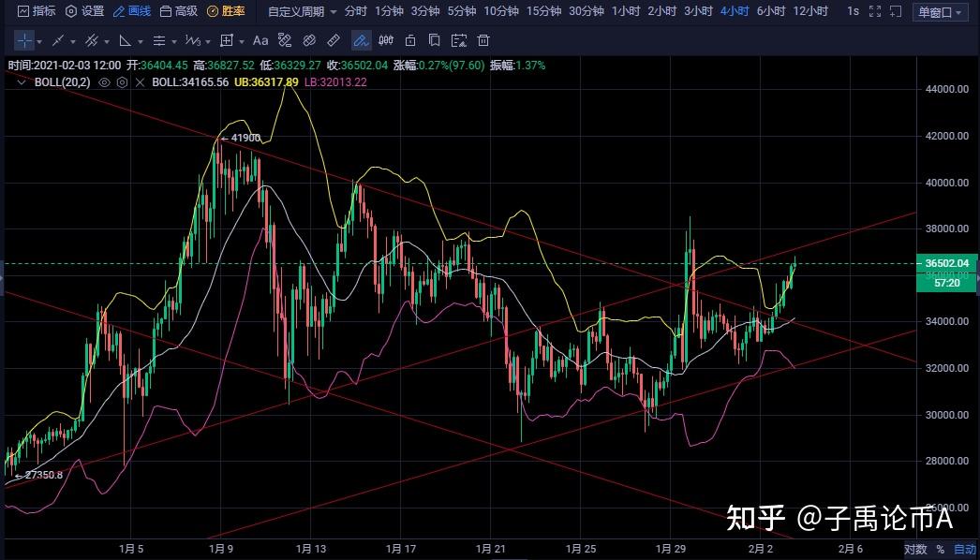The width and height of the screenshot is (980, 560).
Task: Select the 30分钟 interval
Action: (587, 11)
